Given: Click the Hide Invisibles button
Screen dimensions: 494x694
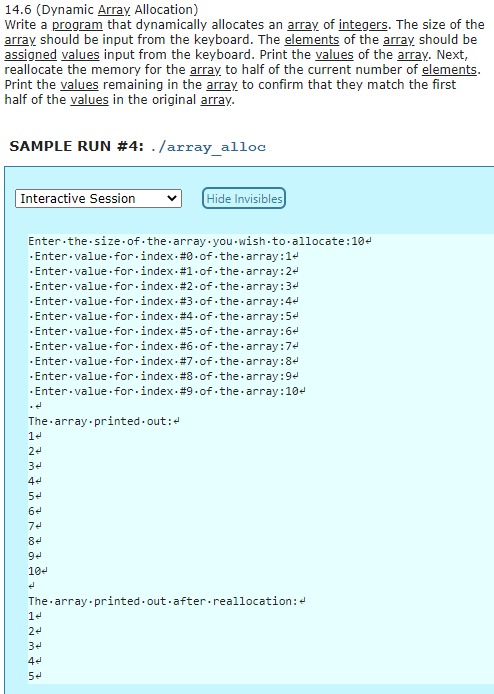Looking at the screenshot, I should [244, 198].
